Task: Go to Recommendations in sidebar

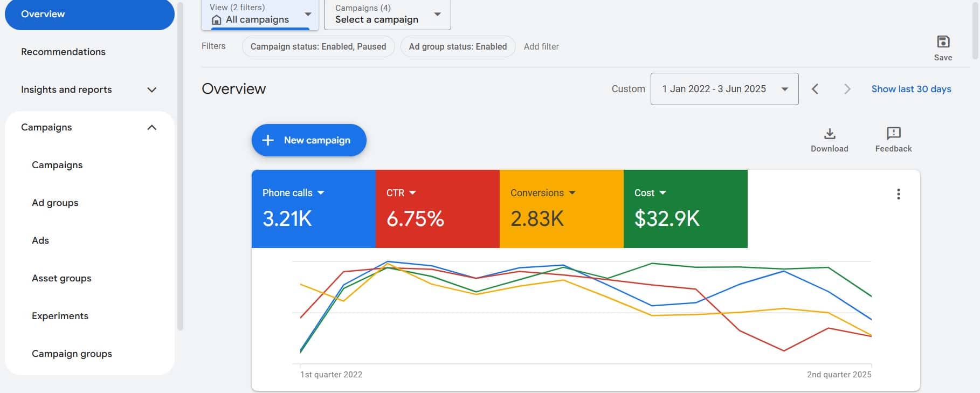Action: pos(63,52)
